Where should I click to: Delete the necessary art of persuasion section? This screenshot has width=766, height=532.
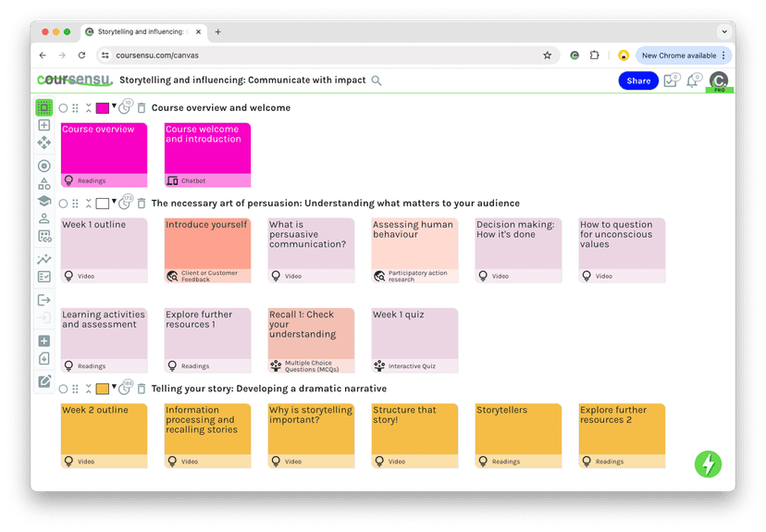point(142,204)
